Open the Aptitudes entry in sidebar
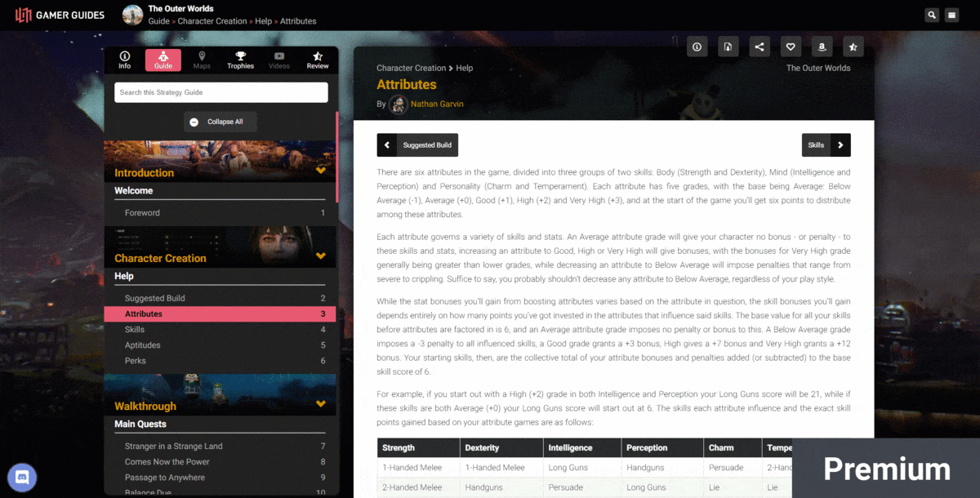980x498 pixels. pos(220,345)
